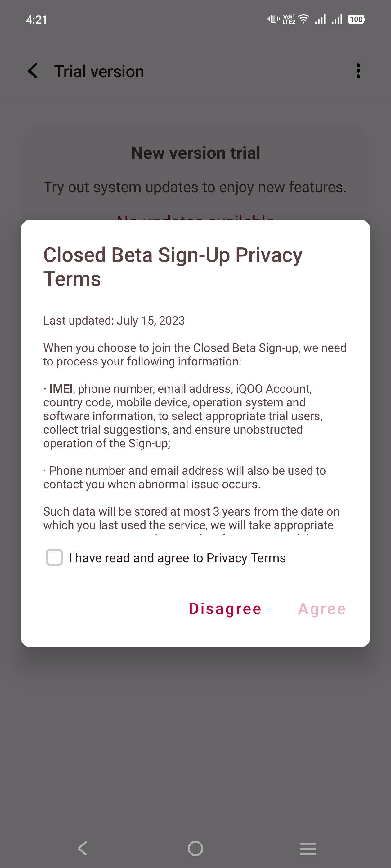The width and height of the screenshot is (391, 868).
Task: Tap the Trial version page title
Action: click(99, 71)
